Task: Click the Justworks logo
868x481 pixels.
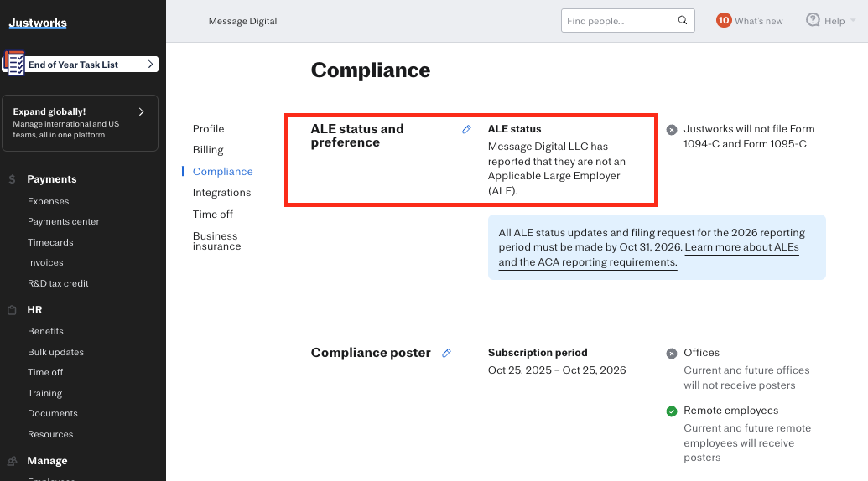Action: click(x=38, y=23)
